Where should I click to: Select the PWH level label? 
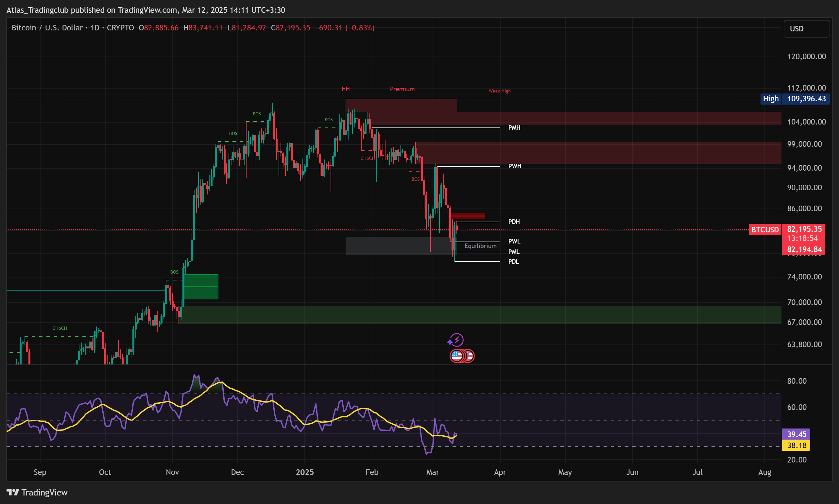click(515, 166)
